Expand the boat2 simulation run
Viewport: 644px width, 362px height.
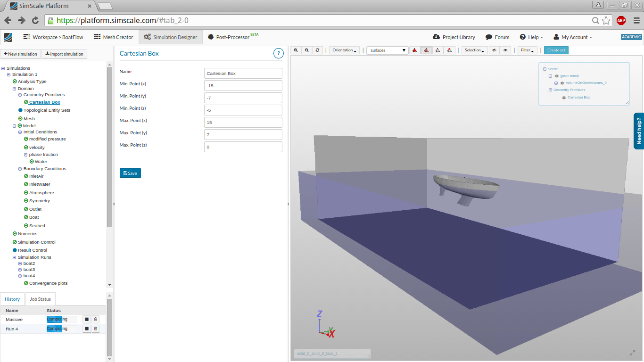[20, 263]
